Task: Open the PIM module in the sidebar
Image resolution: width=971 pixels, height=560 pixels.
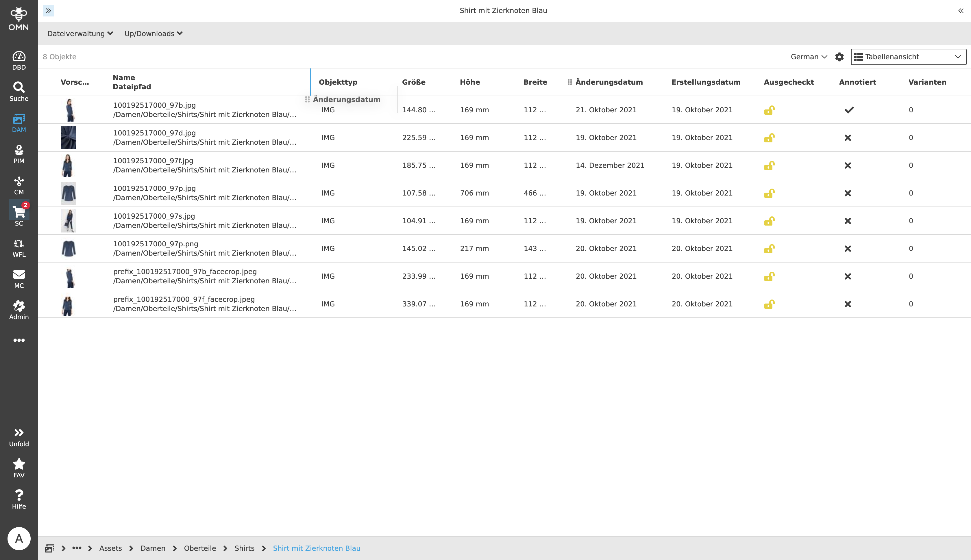Action: coord(19,154)
